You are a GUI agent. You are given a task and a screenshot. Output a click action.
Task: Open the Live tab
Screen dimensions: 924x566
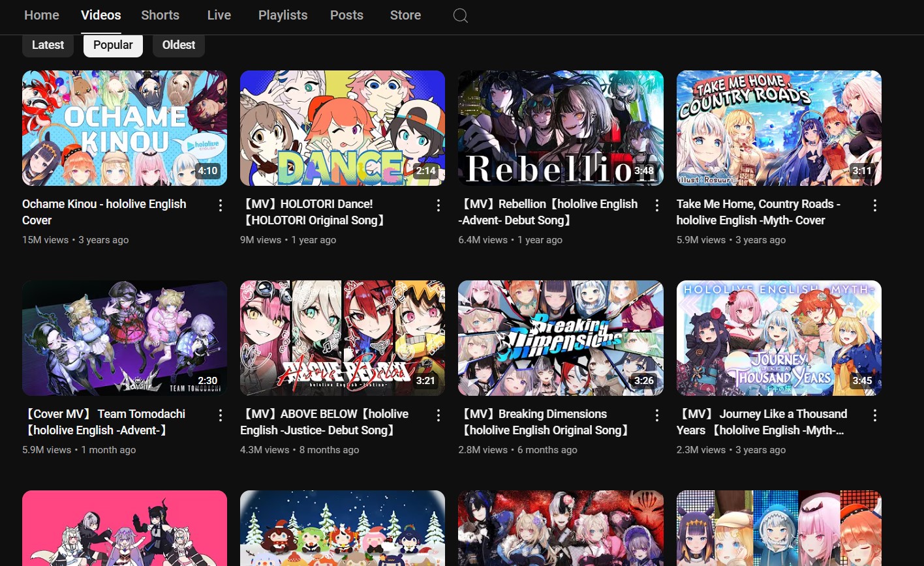coord(219,15)
